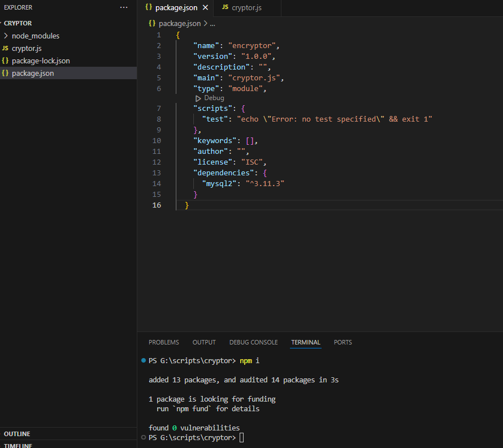Collapse the CRYPTOR project section

tap(18, 23)
